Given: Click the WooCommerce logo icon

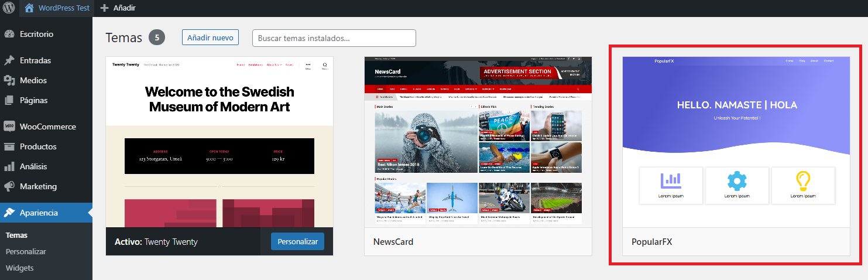Looking at the screenshot, I should click(x=9, y=127).
